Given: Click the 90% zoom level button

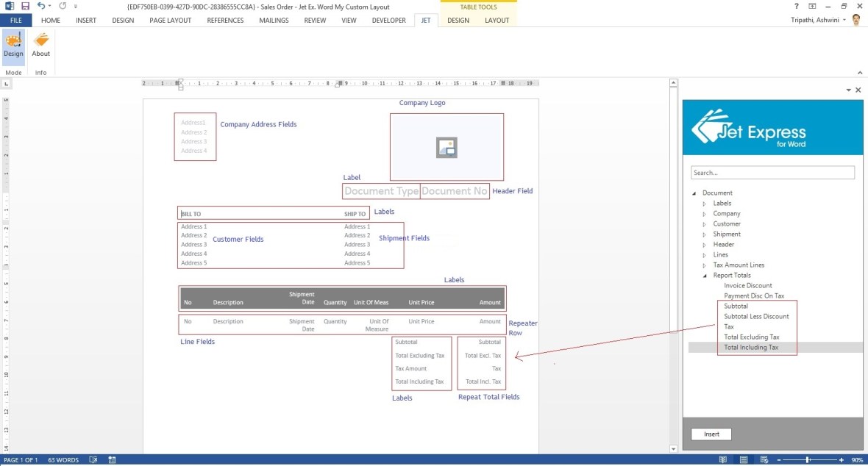Looking at the screenshot, I should point(856,459).
